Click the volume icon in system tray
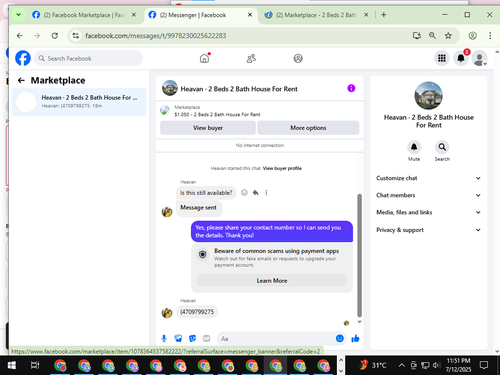This screenshot has height=375, width=500. pyautogui.click(x=436, y=365)
